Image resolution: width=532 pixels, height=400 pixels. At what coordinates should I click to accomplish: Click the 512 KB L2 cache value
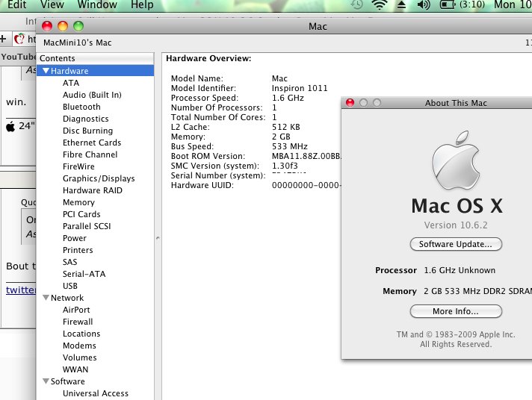coord(285,127)
